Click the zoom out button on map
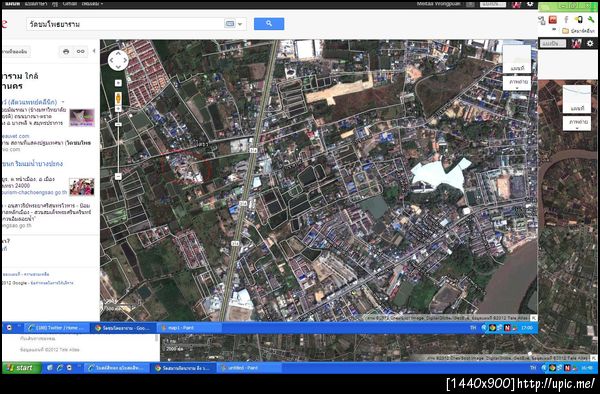600x394 pixels. pyautogui.click(x=118, y=176)
